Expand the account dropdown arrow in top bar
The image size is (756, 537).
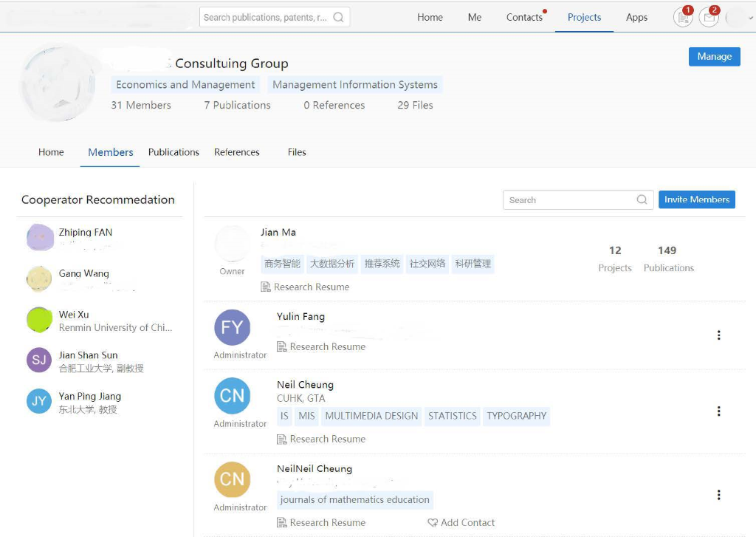[751, 18]
